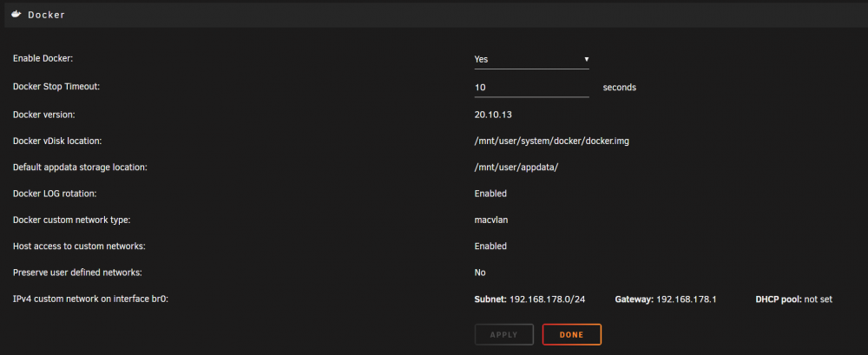Click the IPv4 custom network on br0 label
Screen dimensions: 868x355
90,299
